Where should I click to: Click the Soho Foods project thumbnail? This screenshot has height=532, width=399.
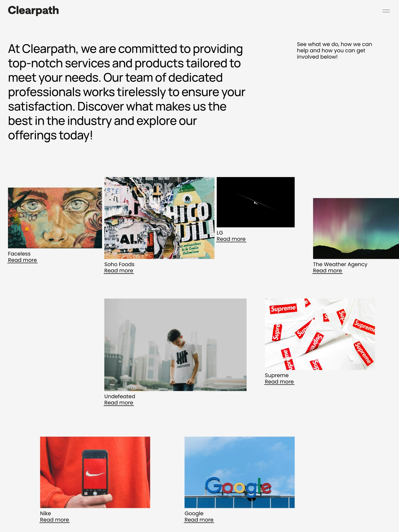click(159, 218)
